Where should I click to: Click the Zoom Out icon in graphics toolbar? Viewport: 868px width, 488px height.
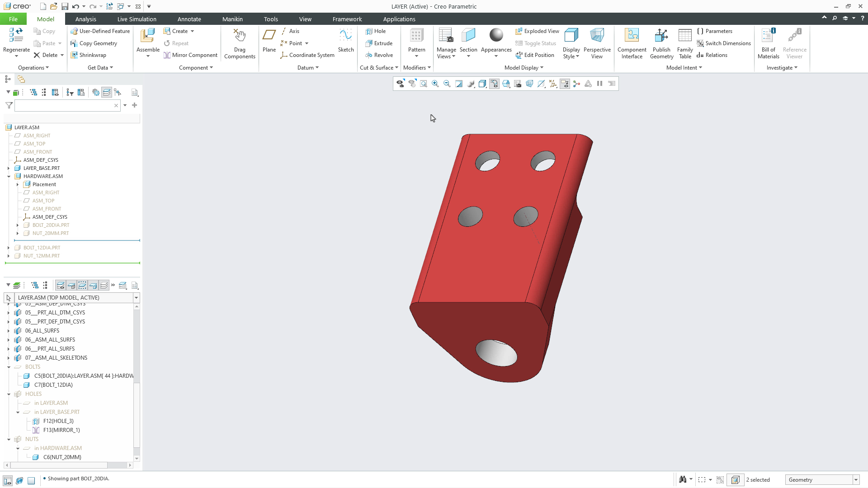447,84
